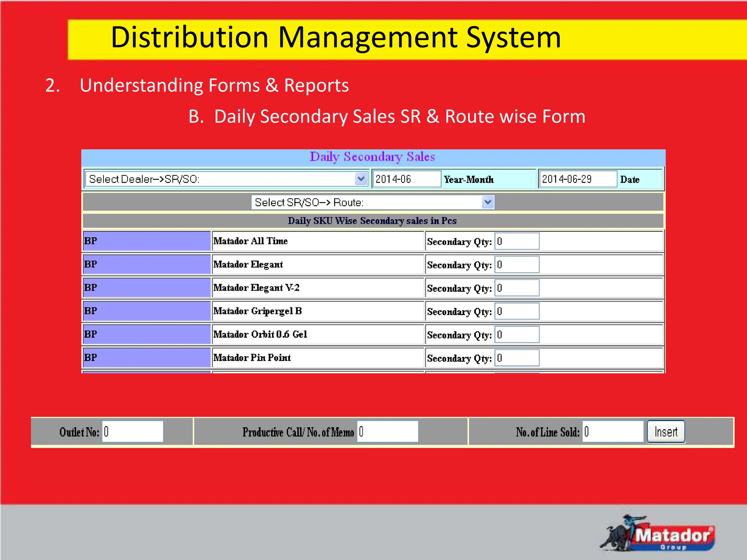Click the Daily SKU Wise Secondary sales heading
This screenshot has height=560, width=747.
click(372, 221)
